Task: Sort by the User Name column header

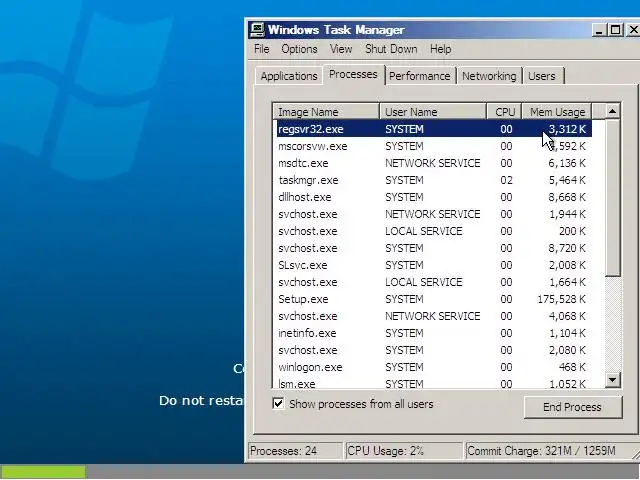Action: click(433, 111)
